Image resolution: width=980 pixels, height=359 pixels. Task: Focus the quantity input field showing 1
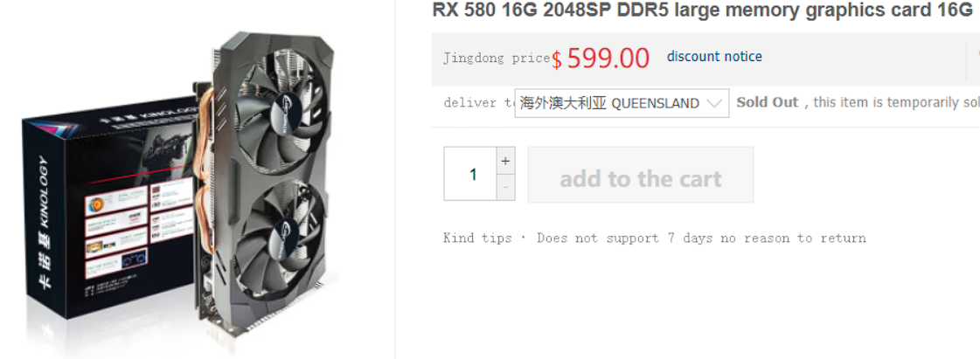click(470, 174)
